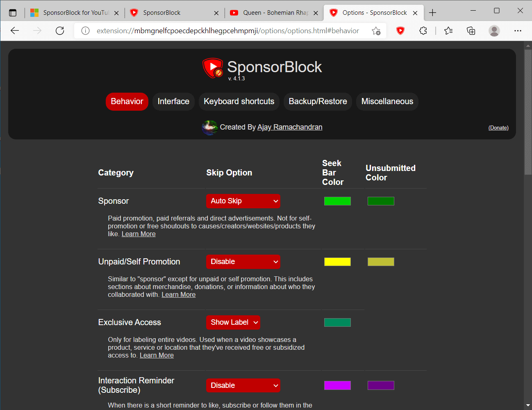The image size is (532, 410).
Task: Open the Ajay Ramachandran link
Action: 290,127
